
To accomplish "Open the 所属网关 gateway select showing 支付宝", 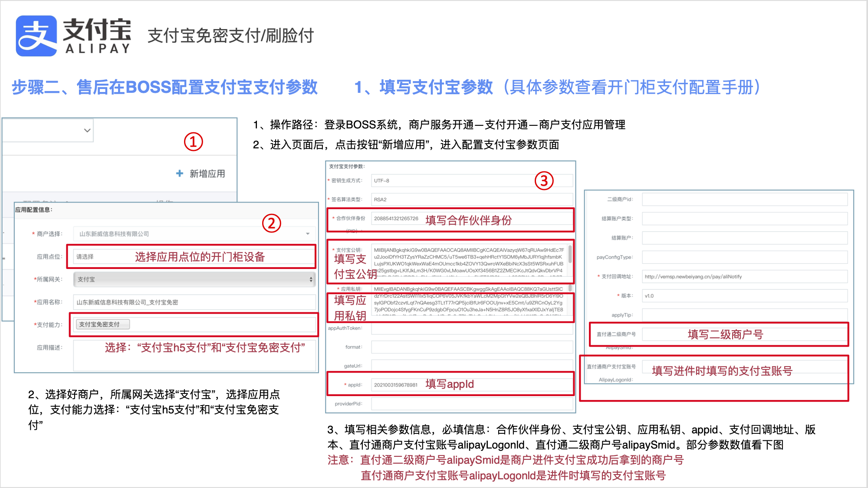I will (x=194, y=279).
